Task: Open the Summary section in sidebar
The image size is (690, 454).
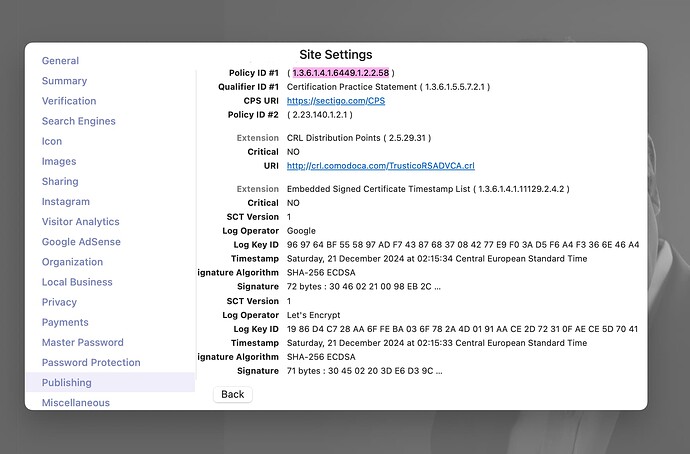Action: 64,81
